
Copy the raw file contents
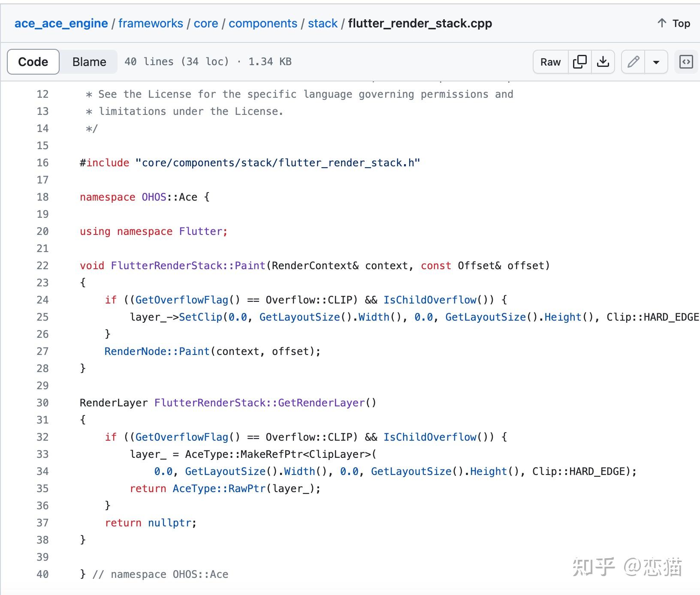click(580, 62)
